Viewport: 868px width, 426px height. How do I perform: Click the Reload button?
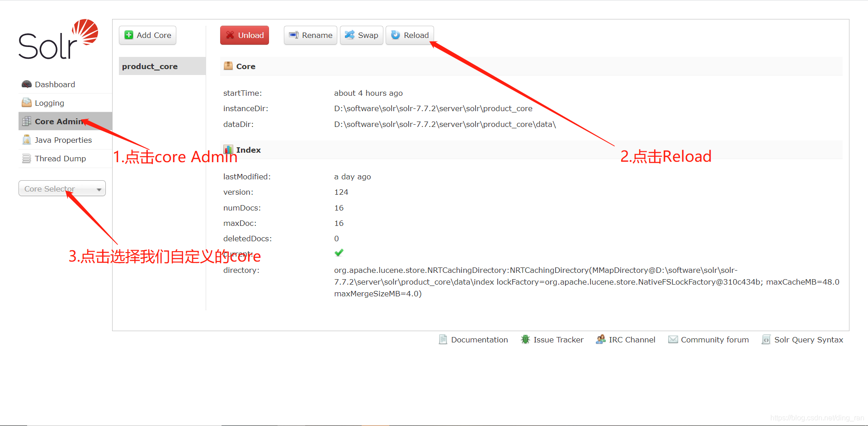coord(410,35)
